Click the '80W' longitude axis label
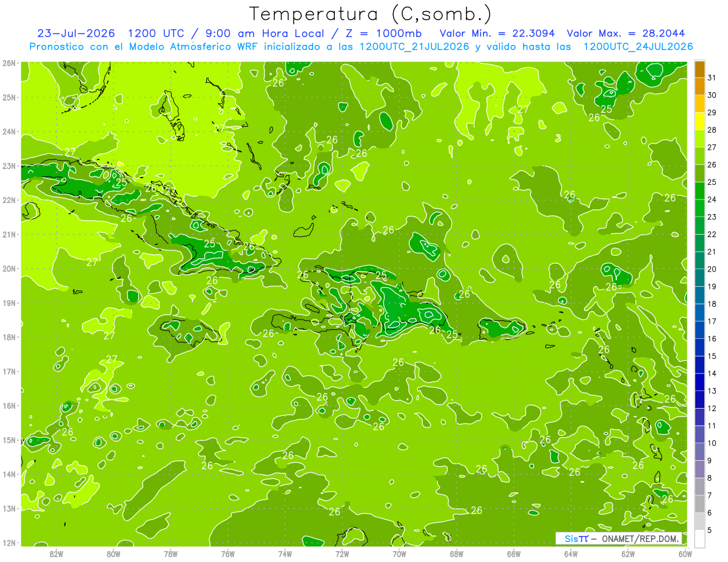Screen dimensions: 728x562 tap(113, 553)
